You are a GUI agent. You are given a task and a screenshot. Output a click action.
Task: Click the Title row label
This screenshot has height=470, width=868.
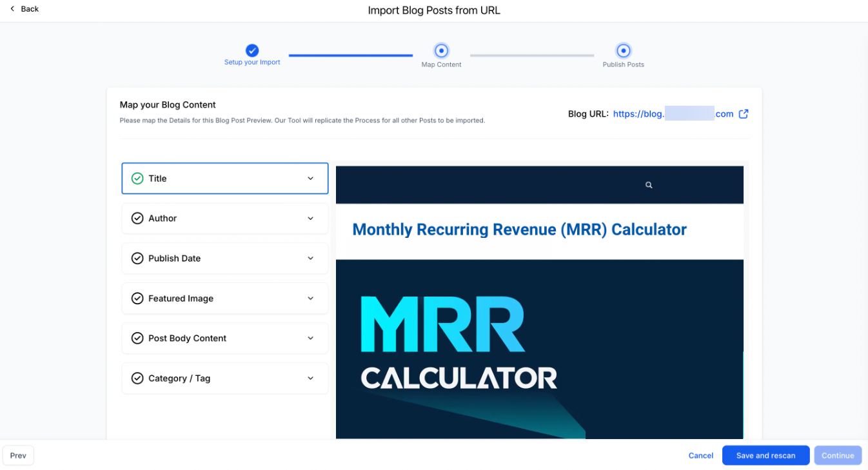click(x=157, y=179)
